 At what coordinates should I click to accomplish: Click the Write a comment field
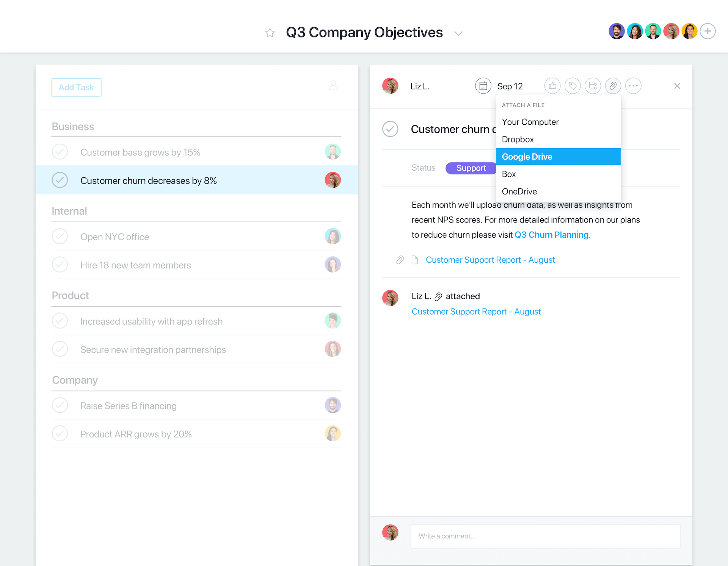(x=545, y=536)
